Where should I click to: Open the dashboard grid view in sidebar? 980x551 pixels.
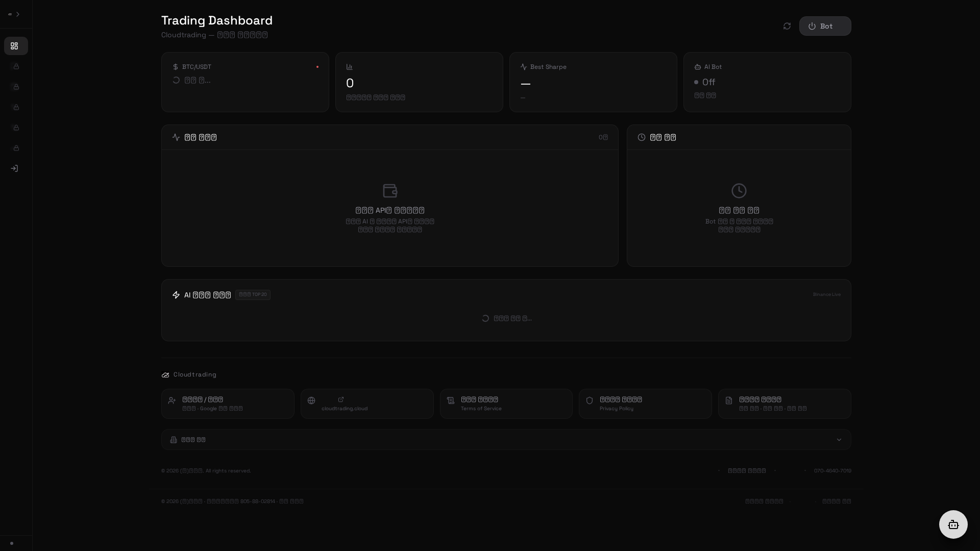[16, 46]
